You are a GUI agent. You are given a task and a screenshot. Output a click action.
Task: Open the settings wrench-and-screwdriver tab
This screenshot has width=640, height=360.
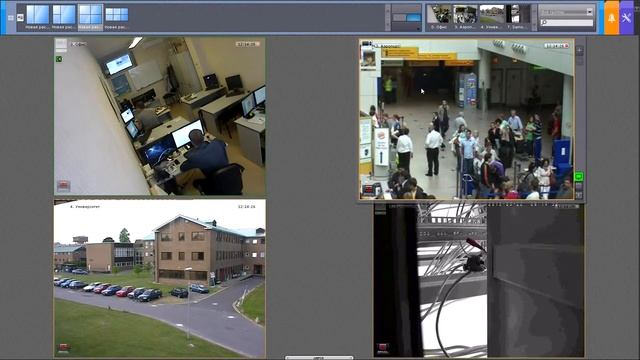click(627, 18)
